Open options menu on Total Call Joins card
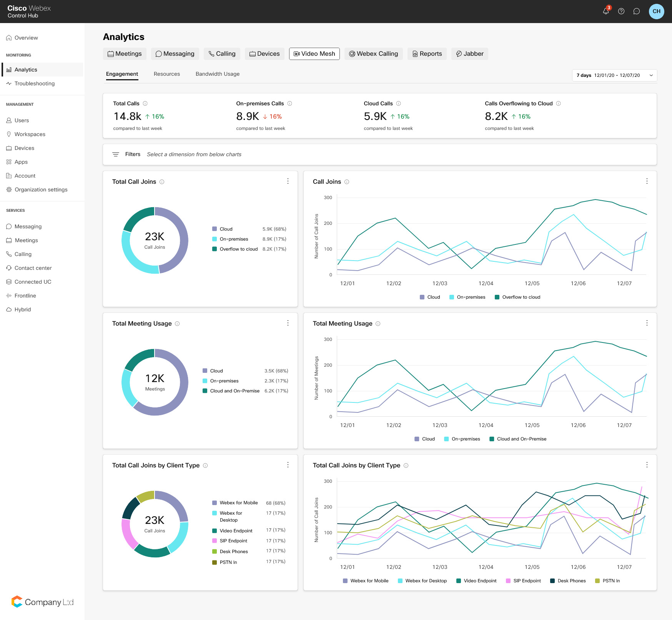 (x=288, y=181)
